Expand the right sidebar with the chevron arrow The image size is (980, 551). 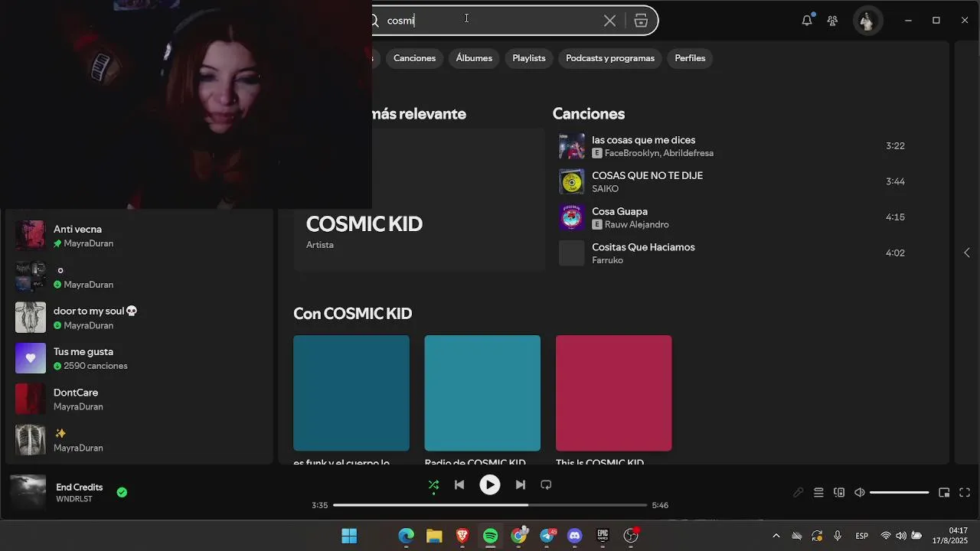pyautogui.click(x=966, y=253)
